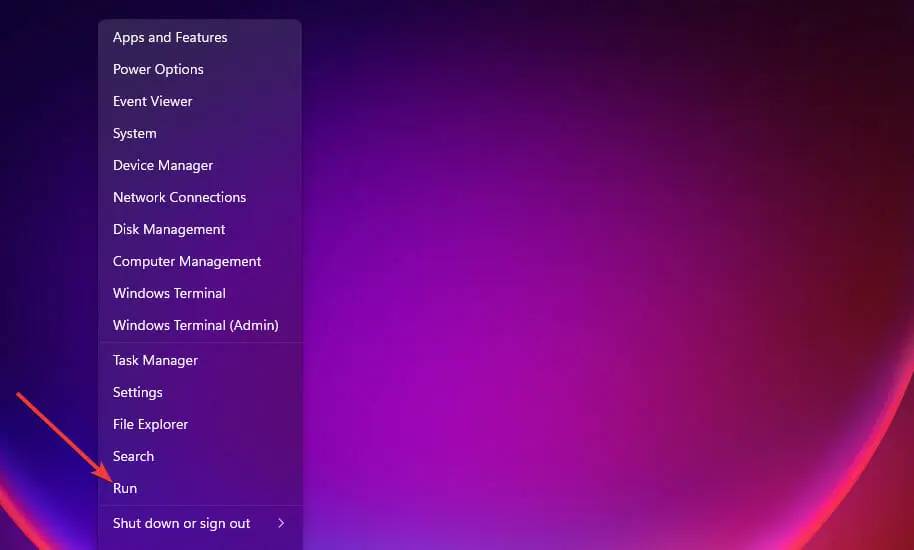Open Disk Management
The width and height of the screenshot is (914, 550).
coord(169,229)
